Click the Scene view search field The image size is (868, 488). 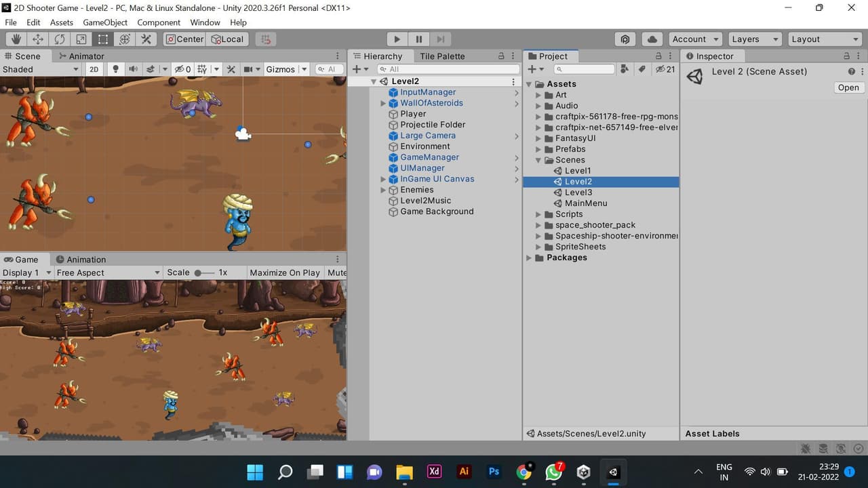329,69
